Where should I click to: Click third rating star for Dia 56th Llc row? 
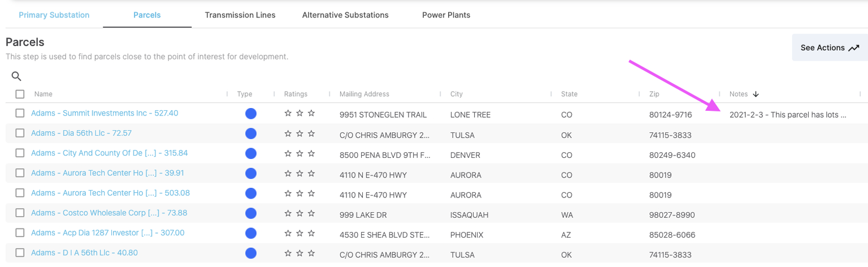coord(311,133)
